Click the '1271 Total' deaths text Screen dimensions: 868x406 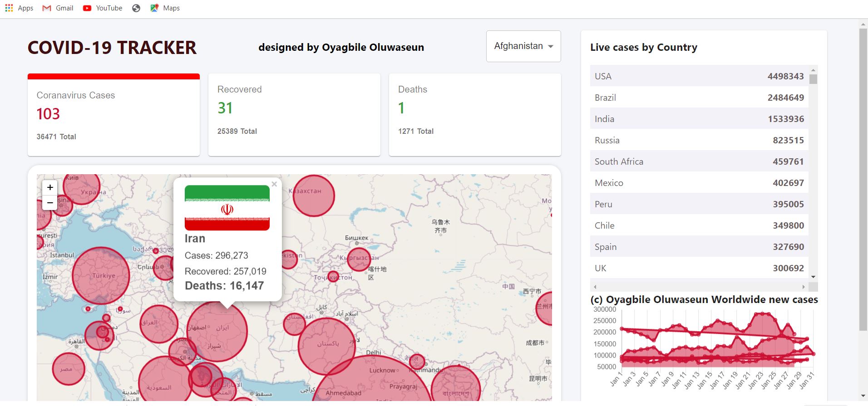(x=416, y=131)
